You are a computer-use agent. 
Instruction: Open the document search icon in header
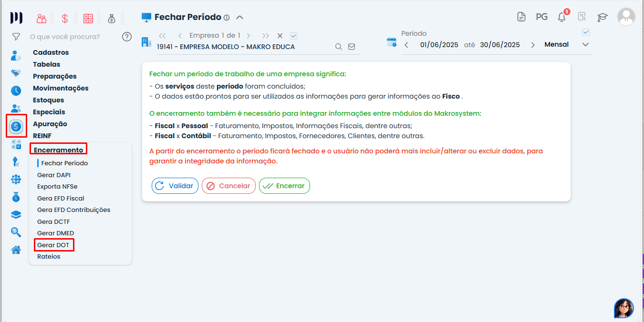(582, 17)
